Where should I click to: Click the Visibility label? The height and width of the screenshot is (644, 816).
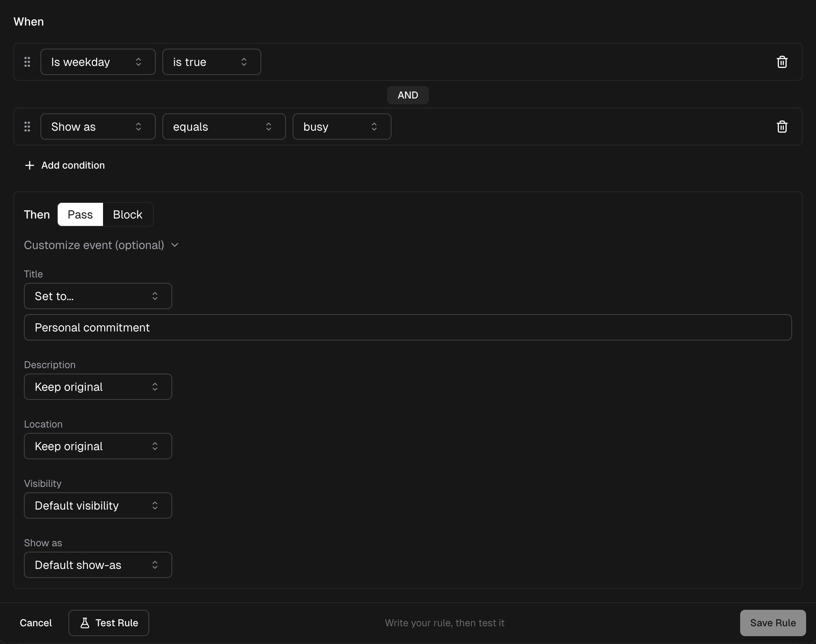point(42,483)
